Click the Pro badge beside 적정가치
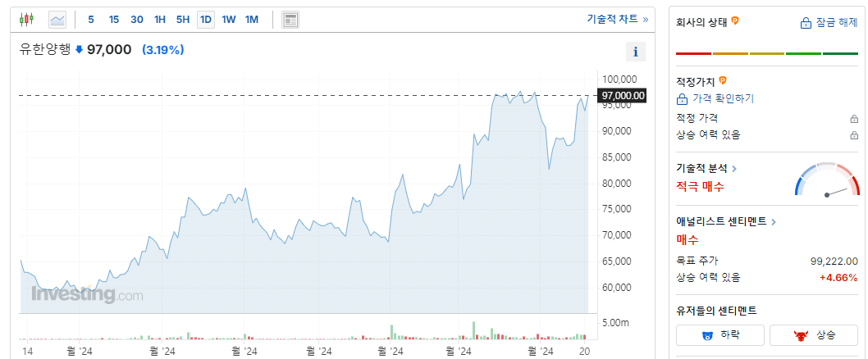This screenshot has width=868, height=359. coord(723,81)
